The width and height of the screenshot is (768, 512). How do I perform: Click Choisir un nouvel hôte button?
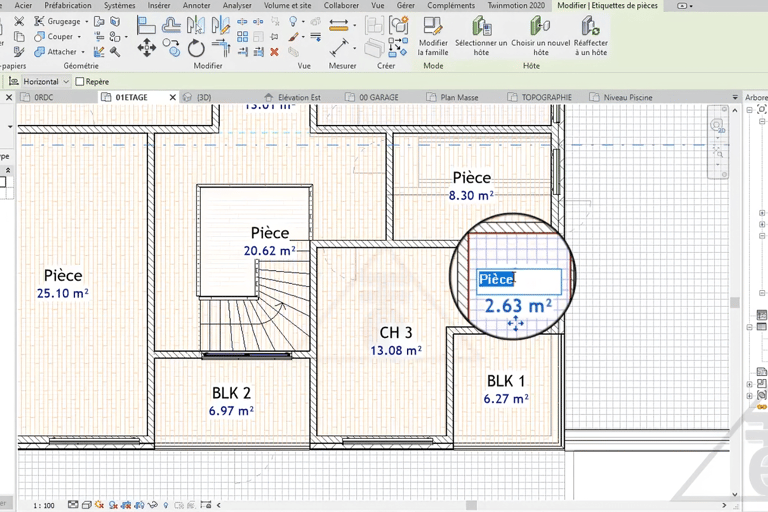click(541, 36)
